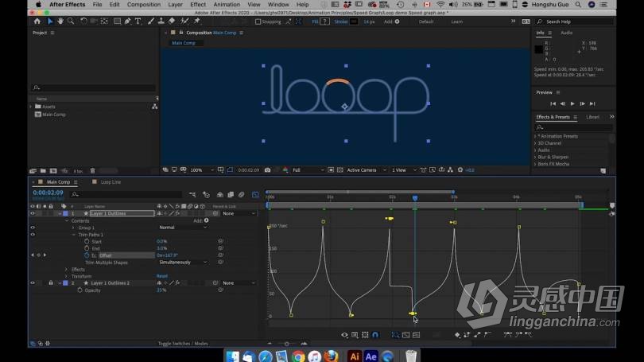Select the Eraser tool
The height and width of the screenshot is (362, 644).
click(172, 21)
